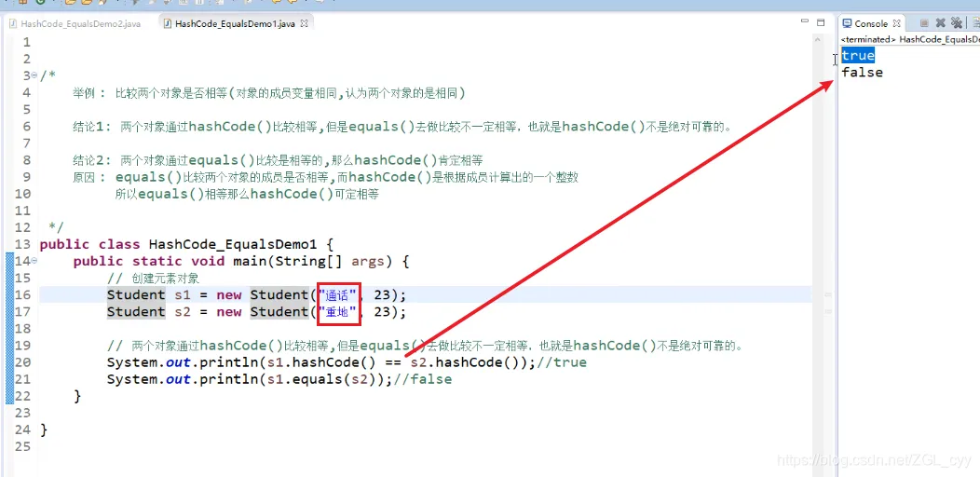Click the HashCode_EqualsDemo2.java file icon
Viewport: 980px width, 477px height.
[x=12, y=23]
